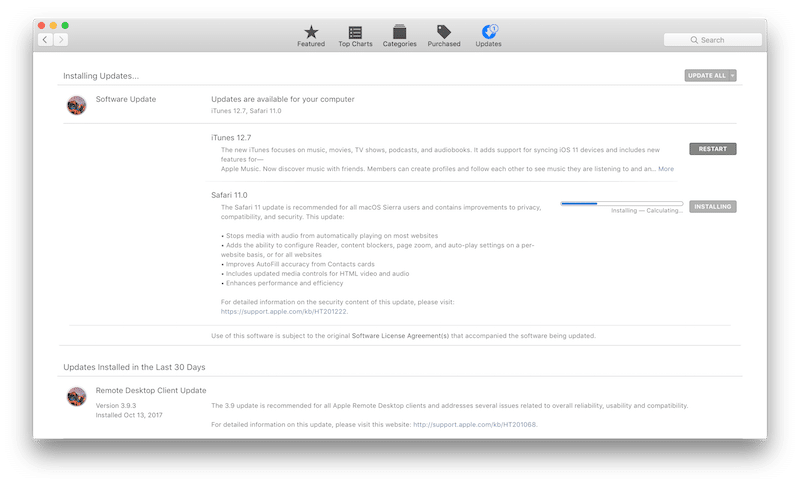Click the Updates icon with badge
The height and width of the screenshot is (486, 800).
[489, 33]
